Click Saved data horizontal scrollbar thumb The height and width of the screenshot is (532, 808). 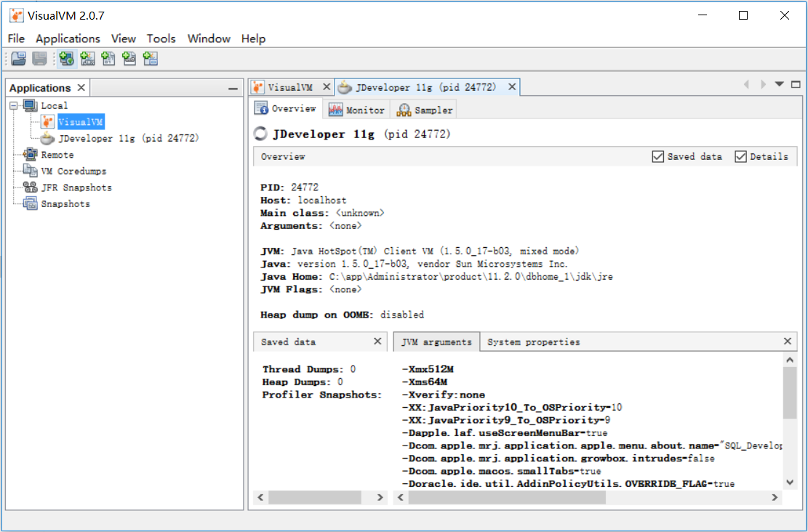315,498
